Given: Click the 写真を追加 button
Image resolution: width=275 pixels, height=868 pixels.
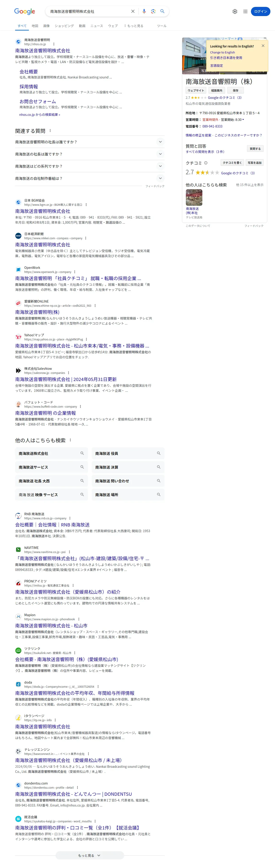Looking at the screenshot, I should tap(254, 163).
